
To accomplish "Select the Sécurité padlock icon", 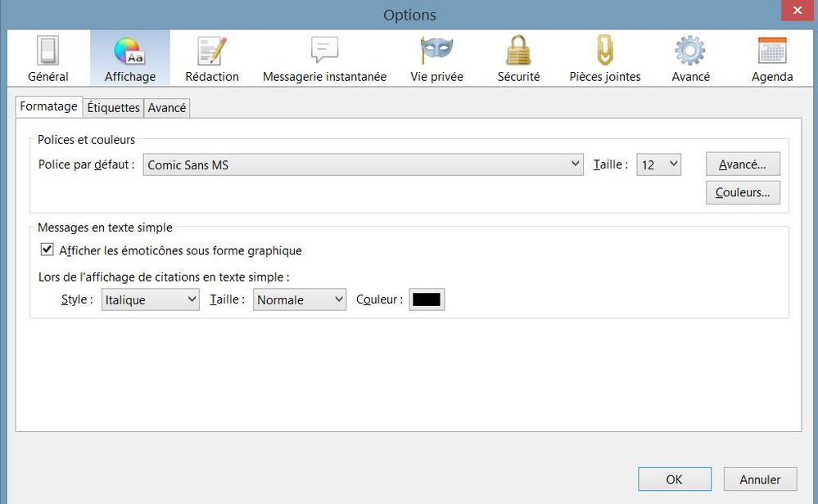I will 518,59.
